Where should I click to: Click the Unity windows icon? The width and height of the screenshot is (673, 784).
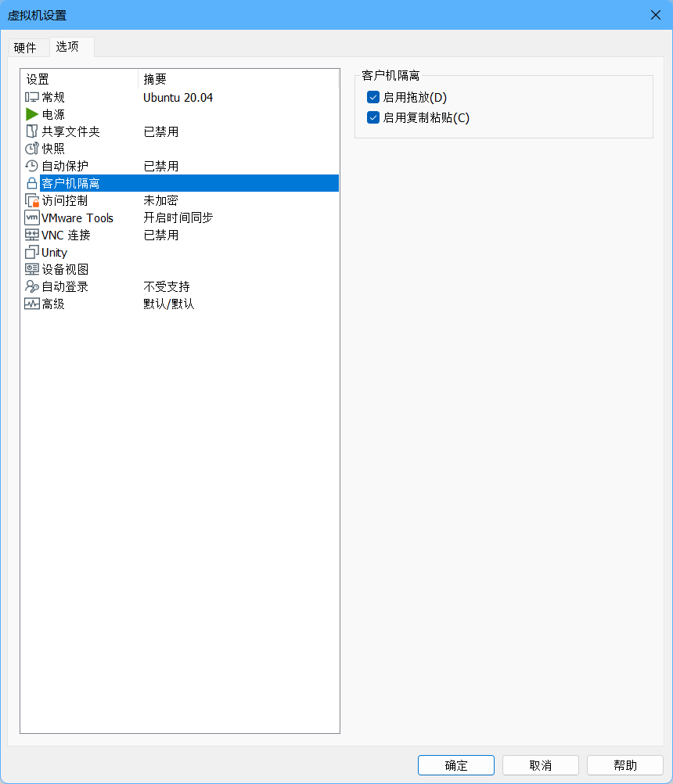pyautogui.click(x=32, y=253)
